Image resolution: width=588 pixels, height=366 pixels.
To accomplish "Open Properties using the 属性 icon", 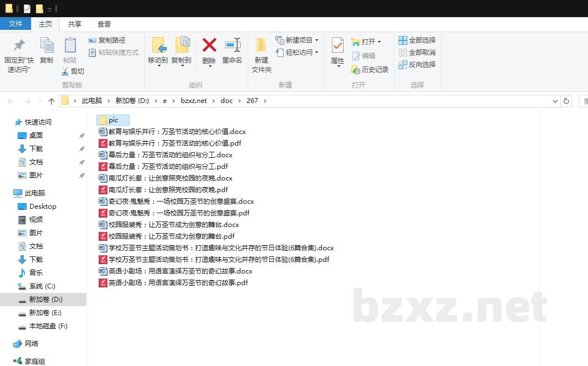I will pos(337,51).
